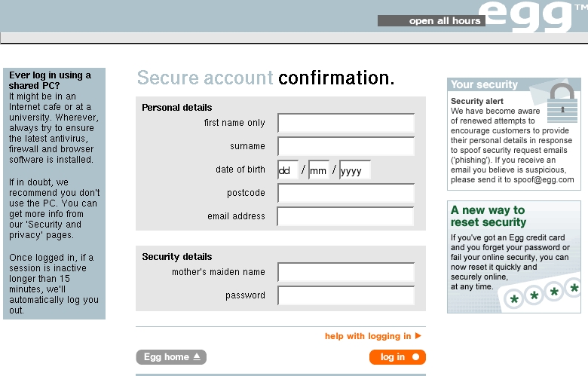
Task: Select the mm month-of-birth box
Action: pos(319,170)
